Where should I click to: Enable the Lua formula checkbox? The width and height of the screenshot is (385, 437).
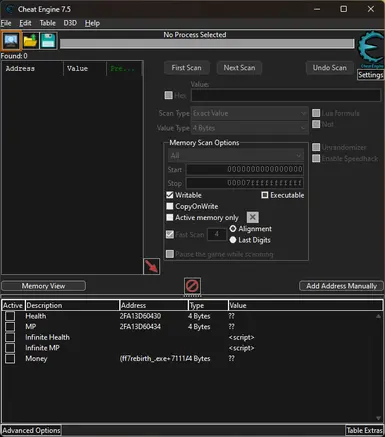coord(316,113)
